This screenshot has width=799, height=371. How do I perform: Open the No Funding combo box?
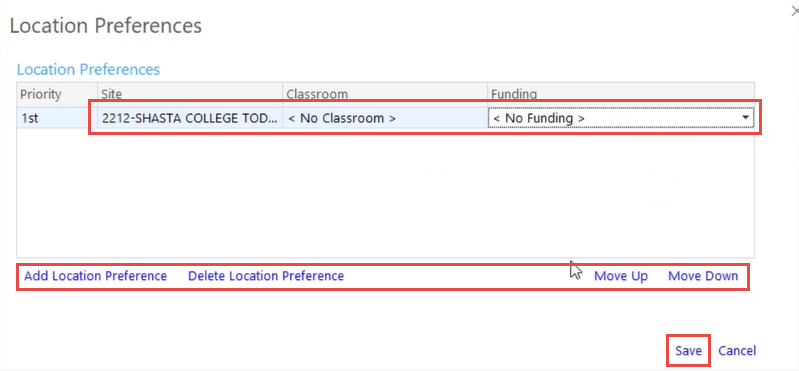[621, 118]
